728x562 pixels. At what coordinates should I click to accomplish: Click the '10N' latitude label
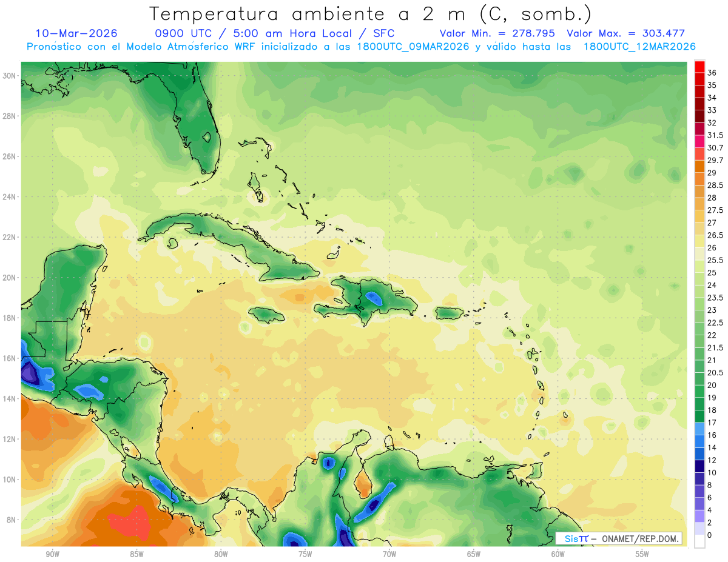[10, 480]
